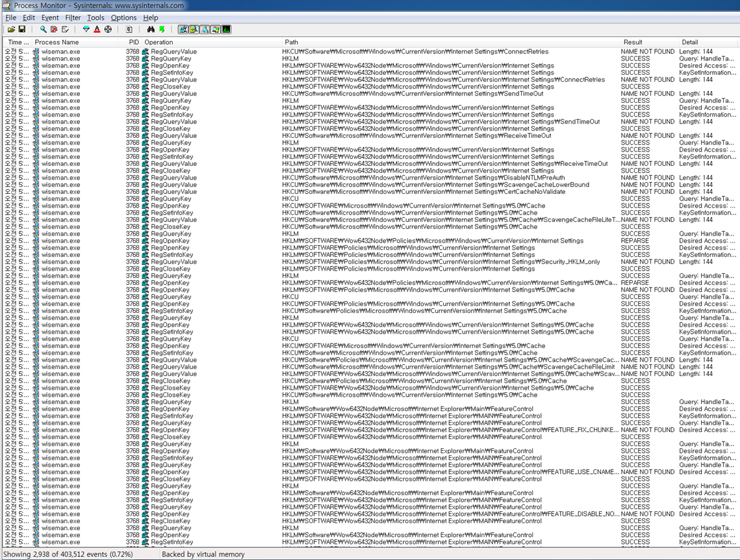Click the Time column header
Screen dimensions: 740x560
(18, 42)
